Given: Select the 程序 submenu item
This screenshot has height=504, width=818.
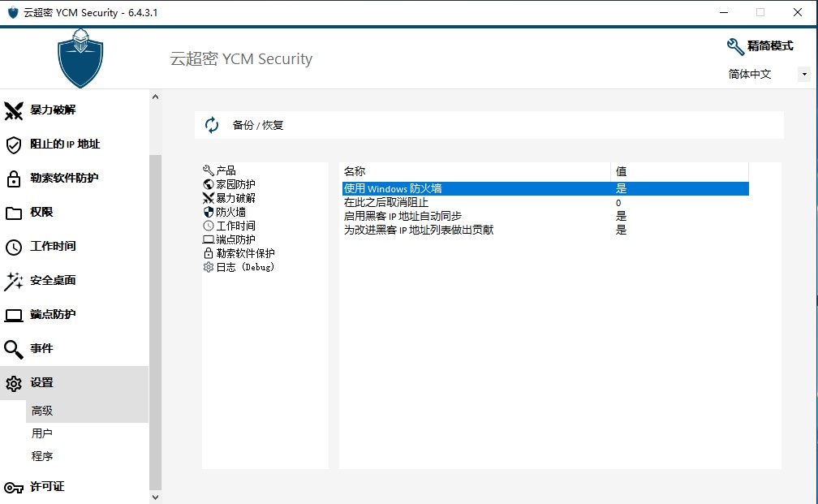Looking at the screenshot, I should [x=41, y=456].
